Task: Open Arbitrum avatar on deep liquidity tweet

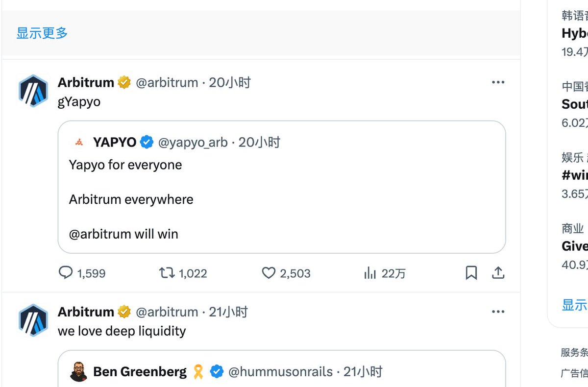Action: (x=33, y=320)
